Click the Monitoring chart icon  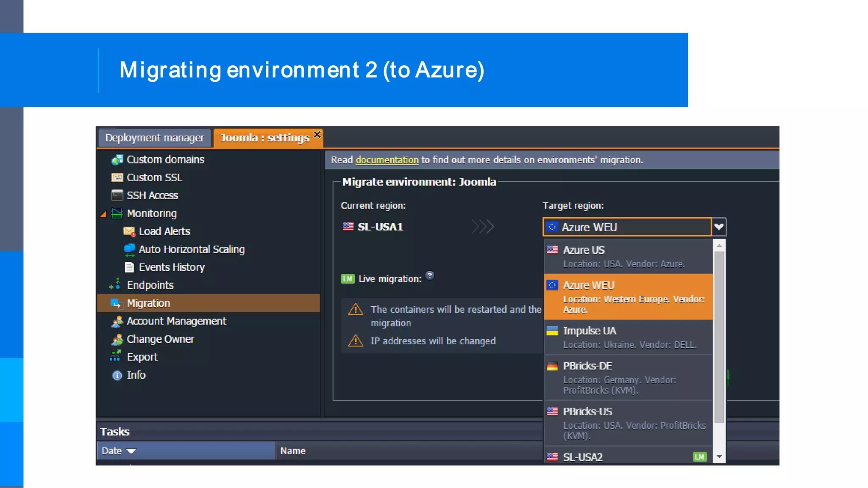tap(117, 213)
